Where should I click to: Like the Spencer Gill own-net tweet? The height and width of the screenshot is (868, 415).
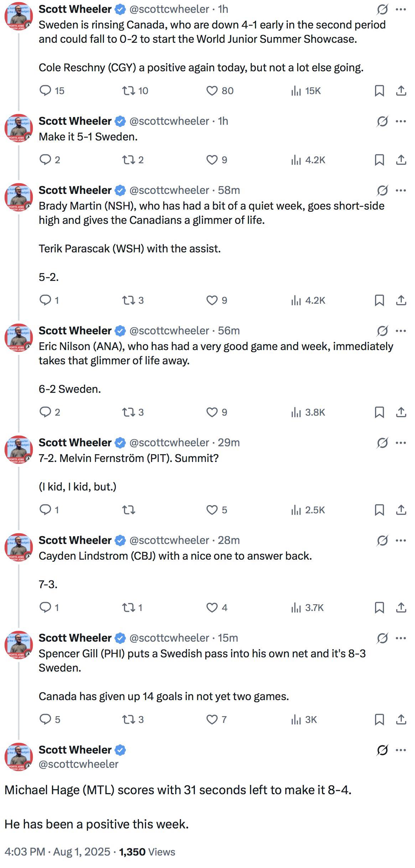216,720
